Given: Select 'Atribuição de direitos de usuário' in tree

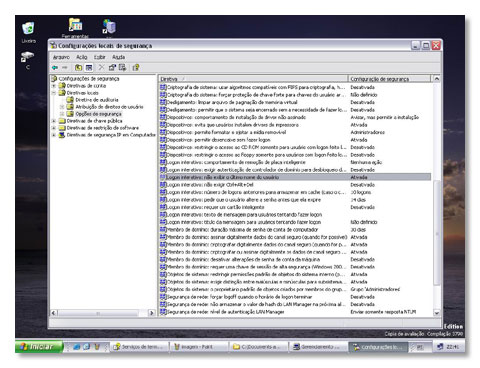Looking at the screenshot, I should point(109,107).
